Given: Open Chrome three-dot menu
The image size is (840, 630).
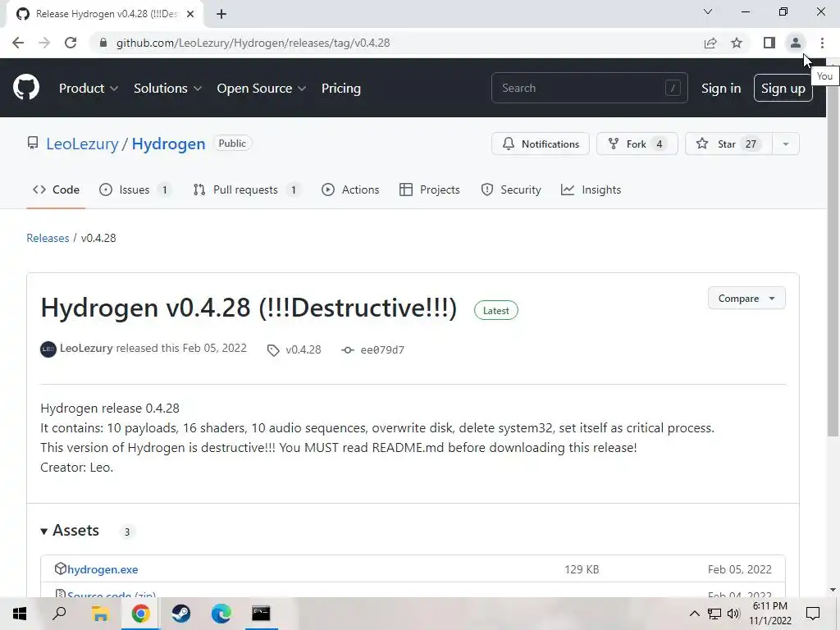Looking at the screenshot, I should 822,43.
